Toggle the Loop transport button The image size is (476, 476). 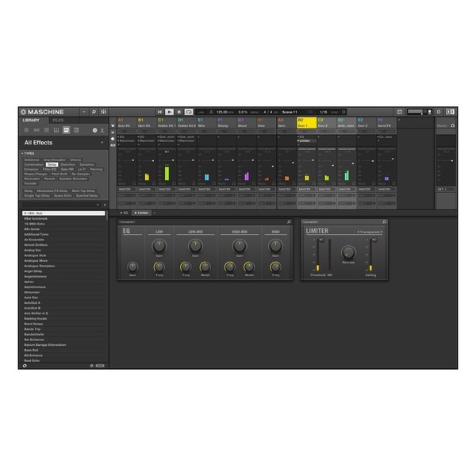coord(189,112)
